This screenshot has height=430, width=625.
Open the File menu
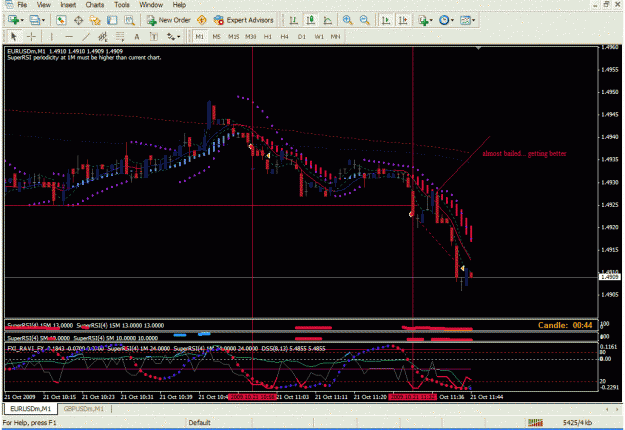(22, 5)
